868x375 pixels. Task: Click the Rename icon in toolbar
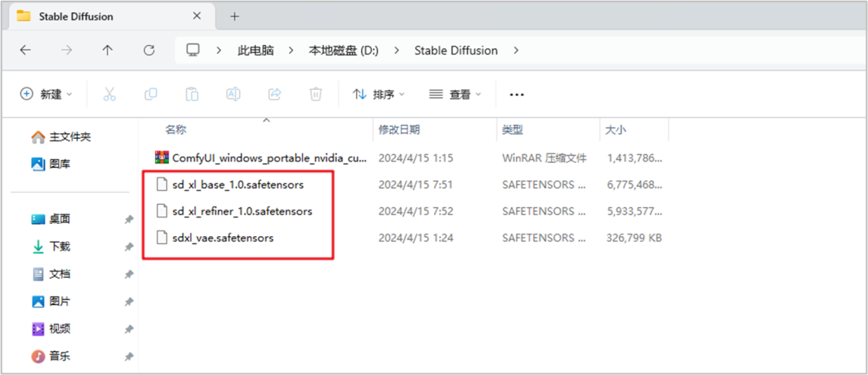[233, 94]
